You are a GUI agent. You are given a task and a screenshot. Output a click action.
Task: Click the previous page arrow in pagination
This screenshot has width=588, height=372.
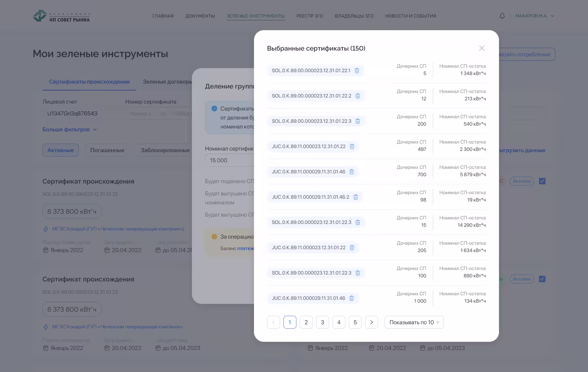click(x=274, y=322)
